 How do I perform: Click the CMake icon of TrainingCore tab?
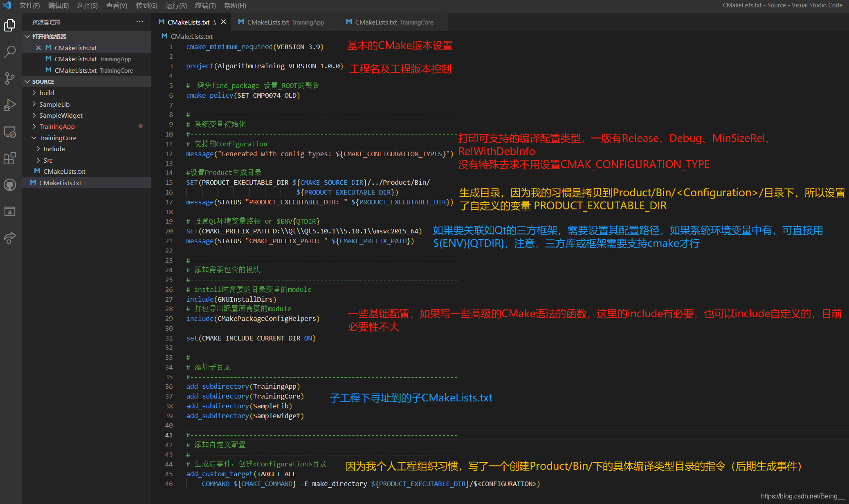coord(349,22)
